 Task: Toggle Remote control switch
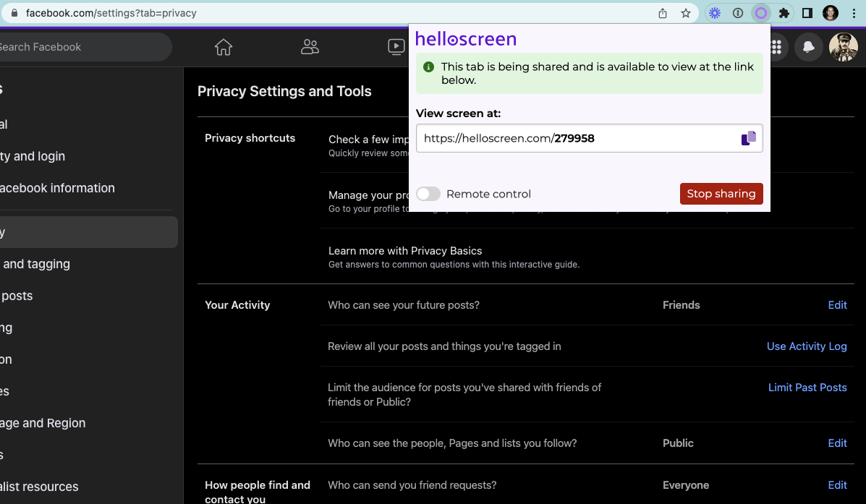click(x=428, y=194)
